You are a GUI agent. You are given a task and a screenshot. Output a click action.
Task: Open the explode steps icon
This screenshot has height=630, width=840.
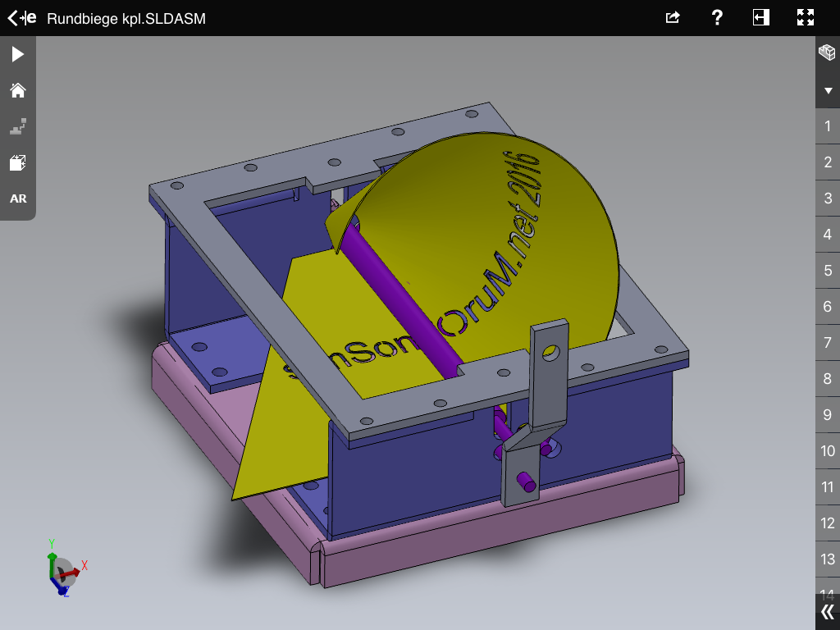point(17,126)
